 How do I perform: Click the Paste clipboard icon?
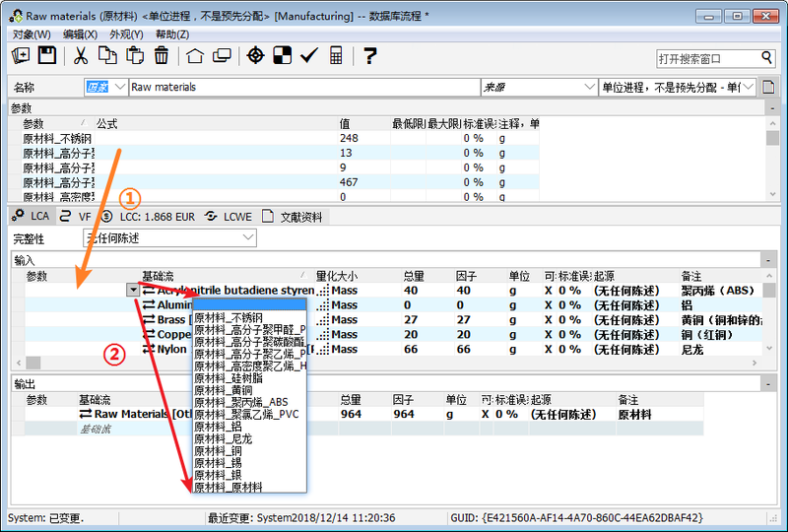[x=134, y=56]
